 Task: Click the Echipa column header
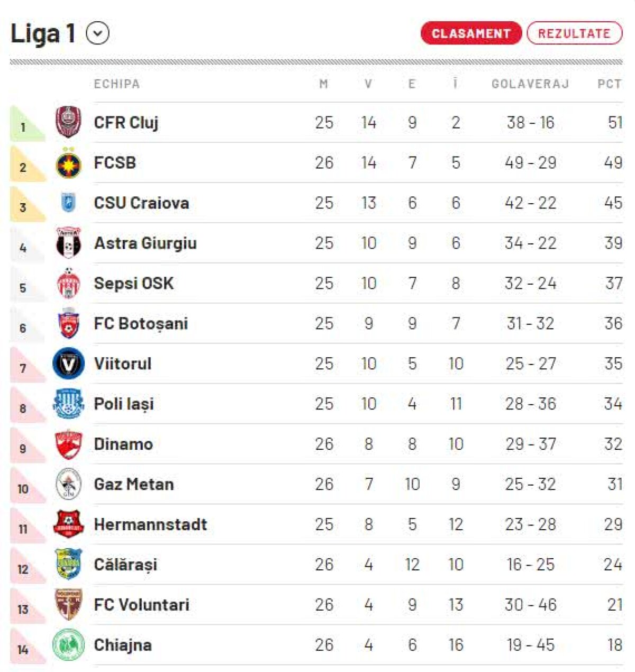(x=117, y=84)
